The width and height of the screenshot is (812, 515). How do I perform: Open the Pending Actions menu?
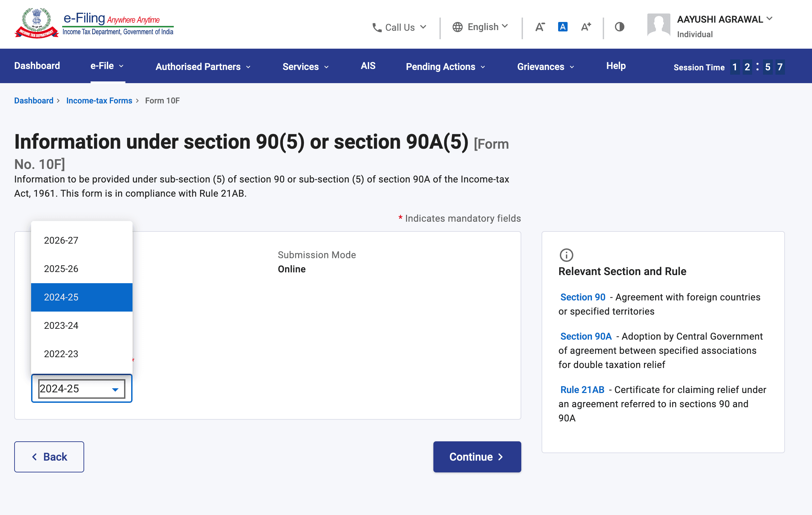click(x=445, y=67)
